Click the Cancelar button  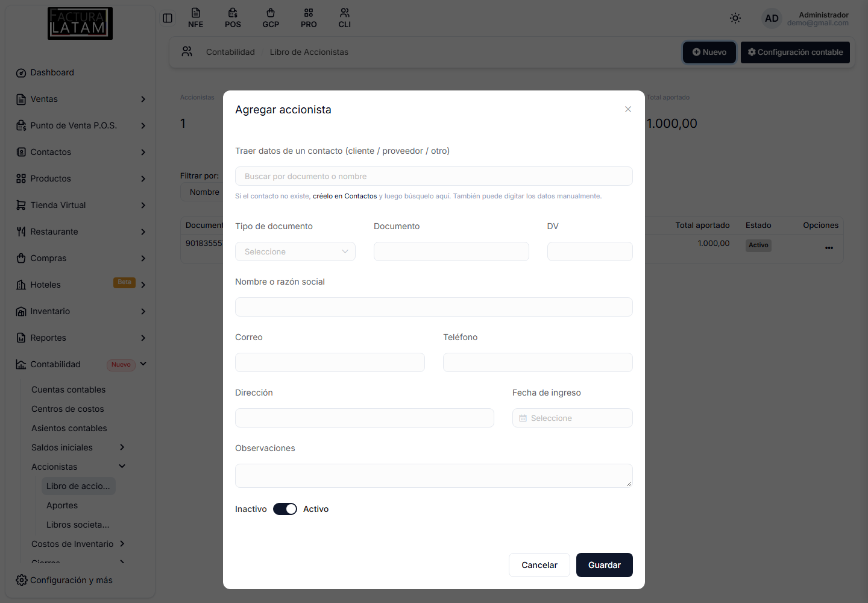pyautogui.click(x=539, y=565)
